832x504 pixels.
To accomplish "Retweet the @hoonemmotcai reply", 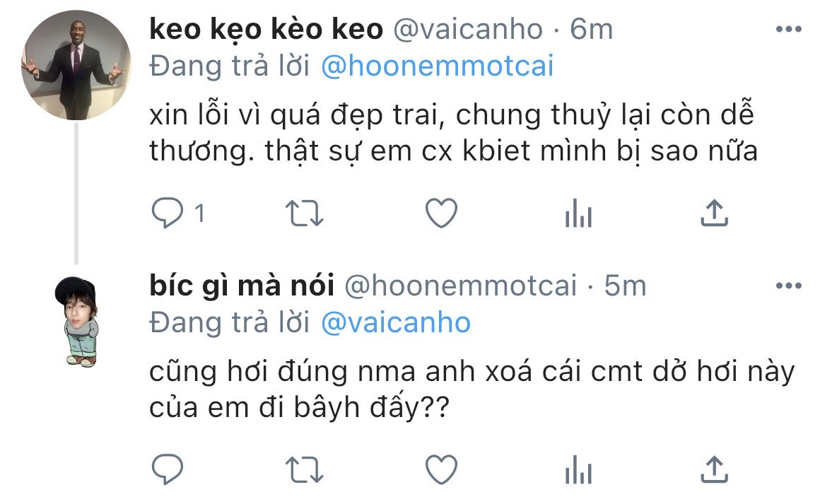I will [x=305, y=469].
